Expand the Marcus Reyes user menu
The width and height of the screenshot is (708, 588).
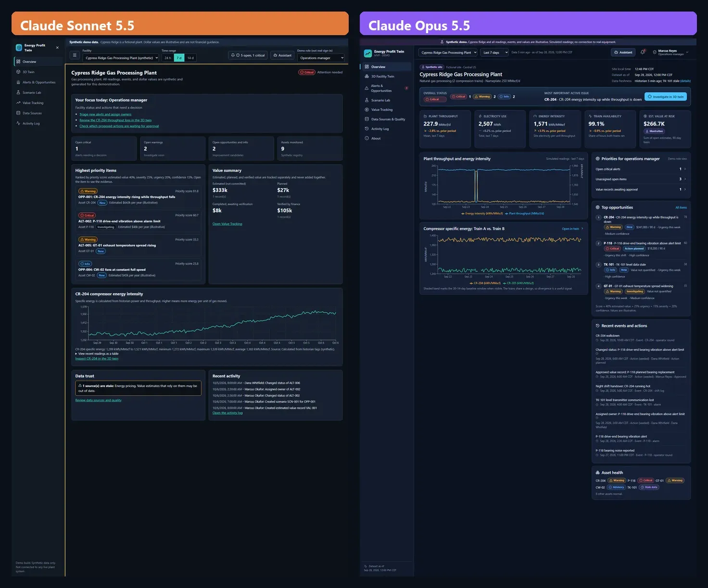[x=670, y=52]
